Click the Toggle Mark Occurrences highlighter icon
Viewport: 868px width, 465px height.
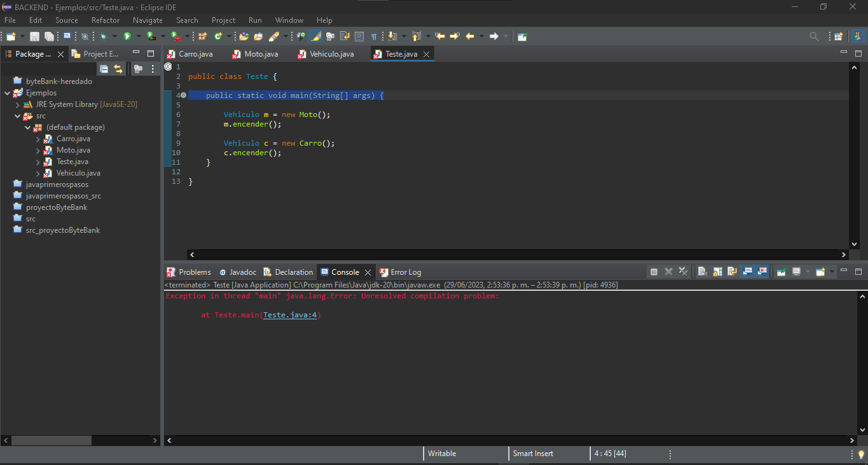tap(315, 36)
